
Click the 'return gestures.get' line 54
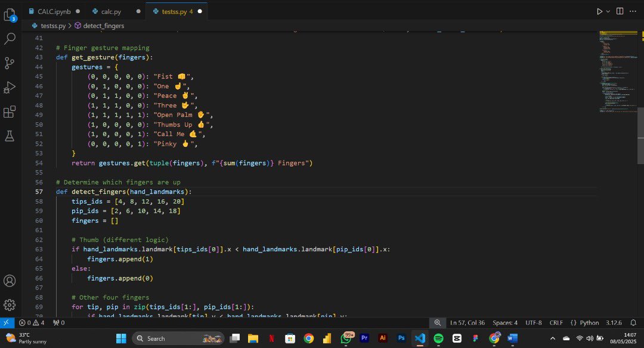[x=192, y=163]
